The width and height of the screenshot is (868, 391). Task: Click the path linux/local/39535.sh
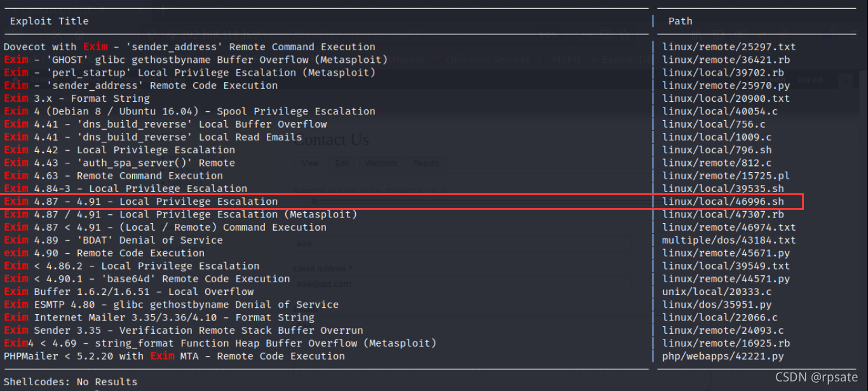[x=722, y=189]
